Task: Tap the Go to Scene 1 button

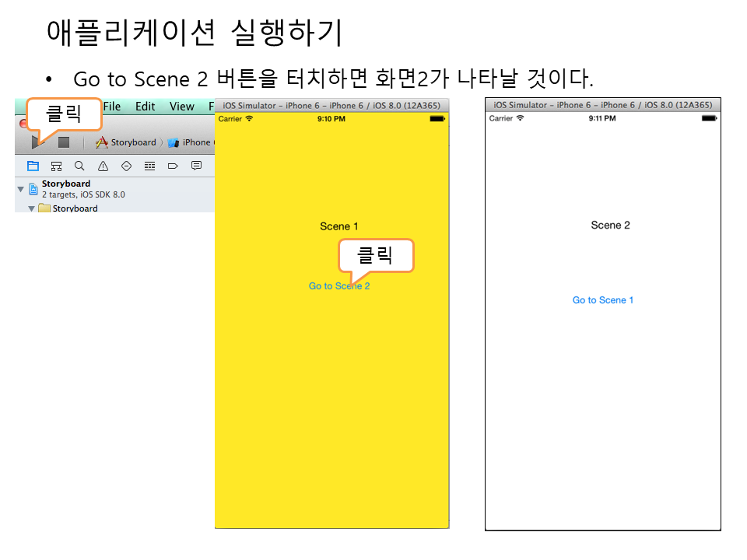Action: tap(603, 300)
